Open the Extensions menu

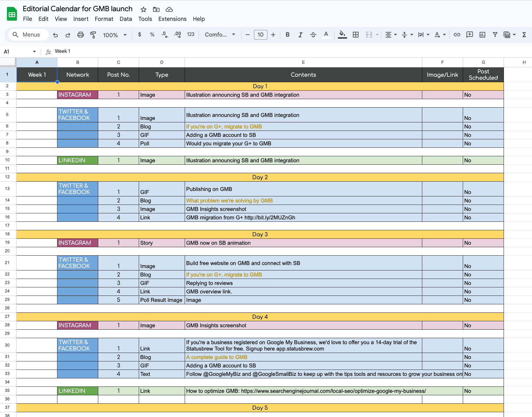pyautogui.click(x=172, y=19)
